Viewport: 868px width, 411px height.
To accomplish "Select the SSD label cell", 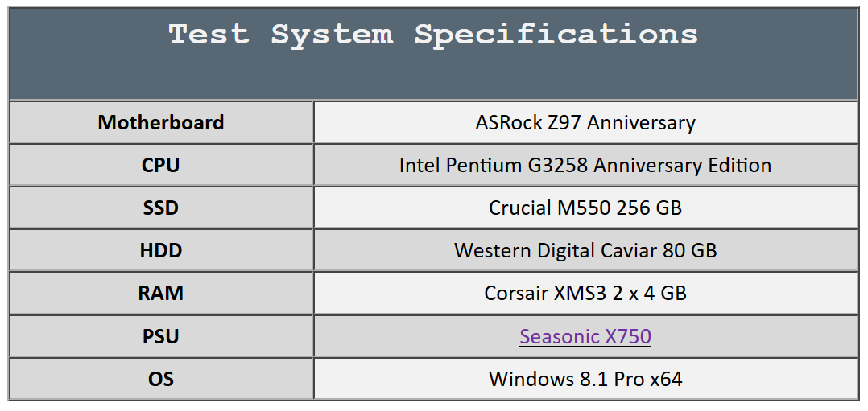I will coord(161,208).
